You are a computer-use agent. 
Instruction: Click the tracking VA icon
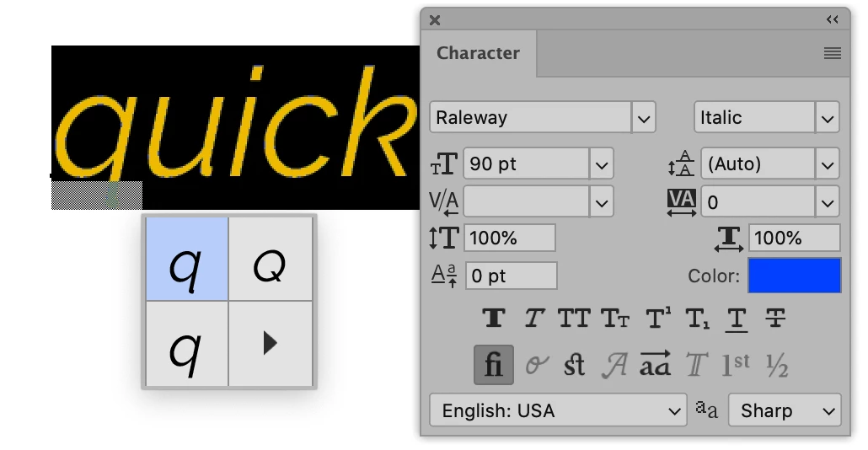tap(682, 202)
